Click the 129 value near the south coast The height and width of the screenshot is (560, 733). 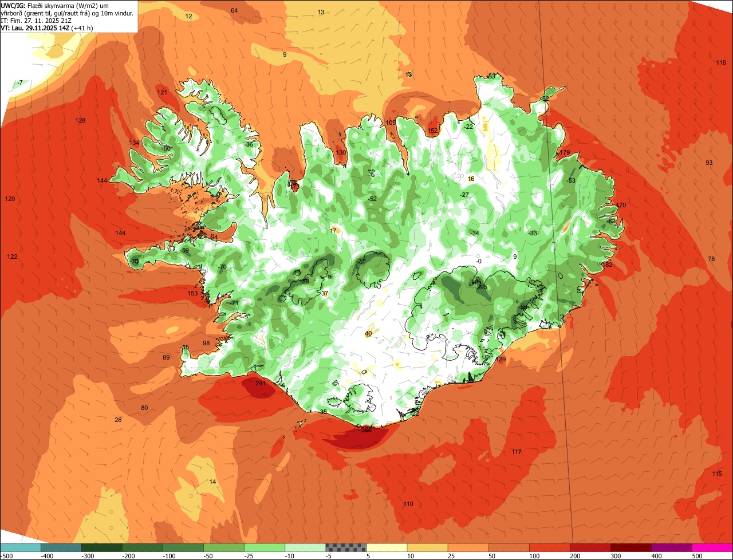click(x=501, y=360)
